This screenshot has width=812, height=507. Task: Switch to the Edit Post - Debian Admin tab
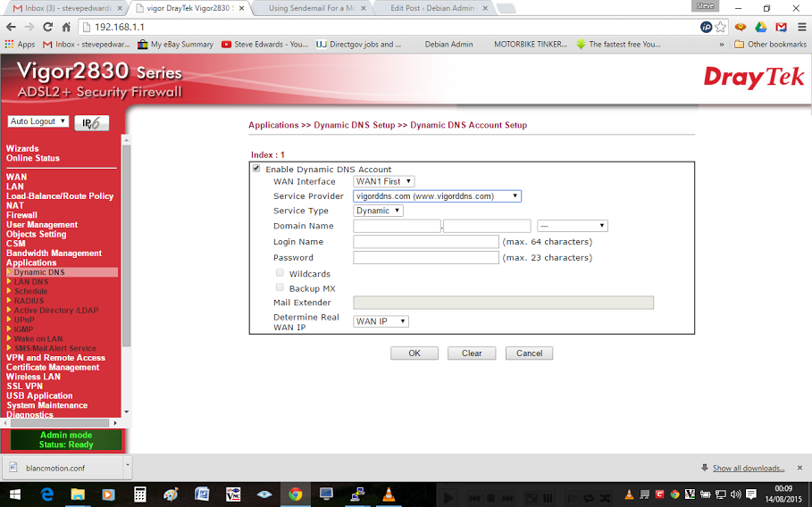tap(432, 8)
